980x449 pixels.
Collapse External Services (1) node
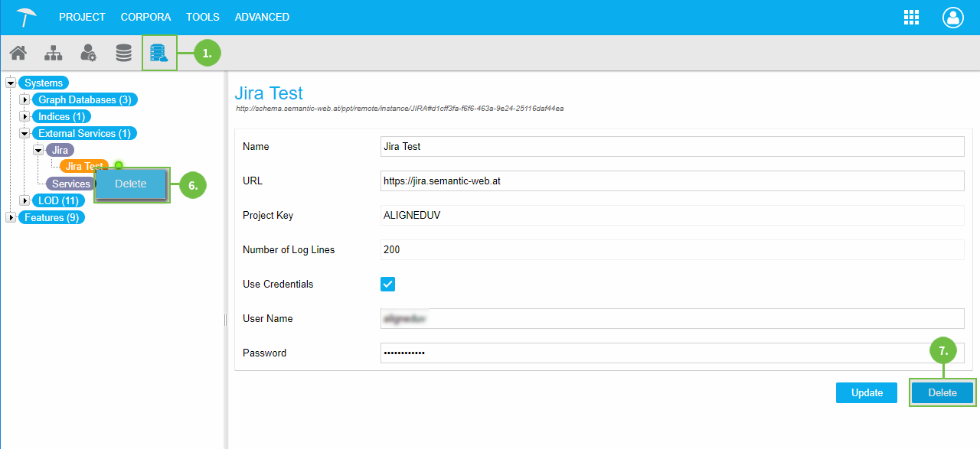[24, 133]
